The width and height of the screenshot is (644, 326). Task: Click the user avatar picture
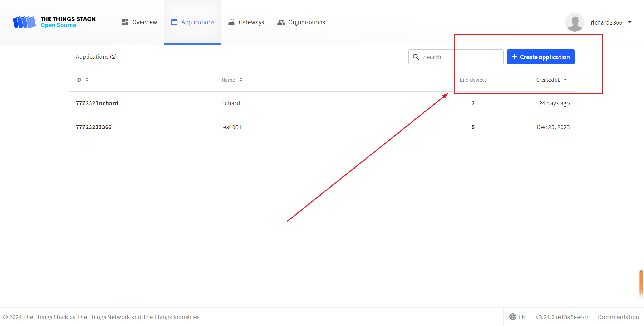(575, 22)
